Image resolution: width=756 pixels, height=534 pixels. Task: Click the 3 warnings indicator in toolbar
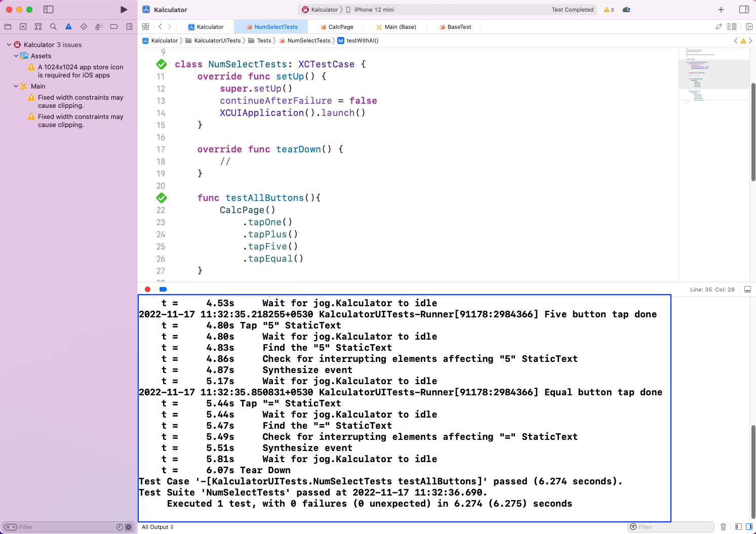coord(609,10)
